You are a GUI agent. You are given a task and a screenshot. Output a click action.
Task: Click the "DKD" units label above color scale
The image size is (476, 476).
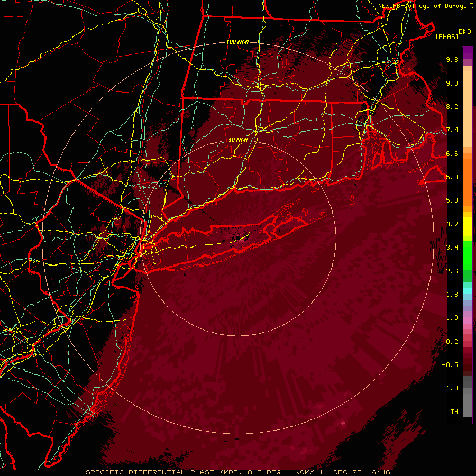click(465, 32)
